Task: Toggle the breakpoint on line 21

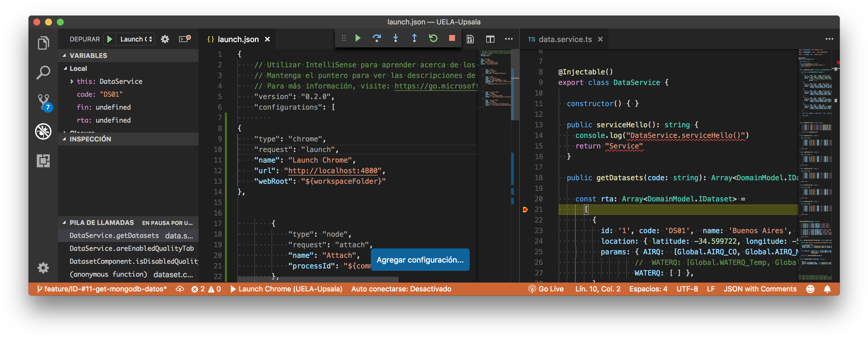Action: point(525,210)
